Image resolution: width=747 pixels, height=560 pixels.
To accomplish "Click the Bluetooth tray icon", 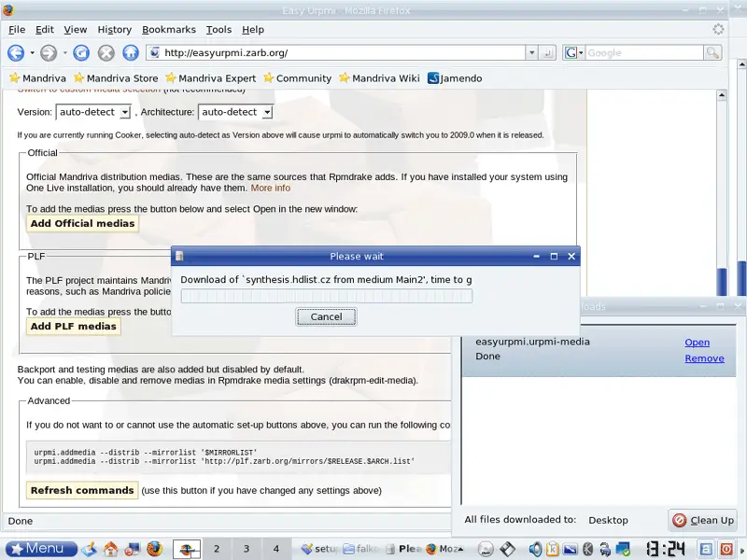I will coord(588,549).
